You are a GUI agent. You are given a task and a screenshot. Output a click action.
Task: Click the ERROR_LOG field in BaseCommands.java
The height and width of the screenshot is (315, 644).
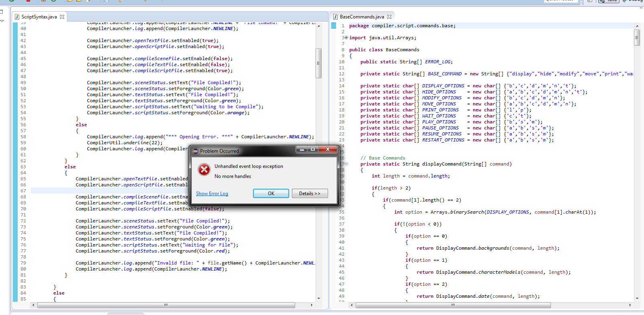[x=438, y=62]
